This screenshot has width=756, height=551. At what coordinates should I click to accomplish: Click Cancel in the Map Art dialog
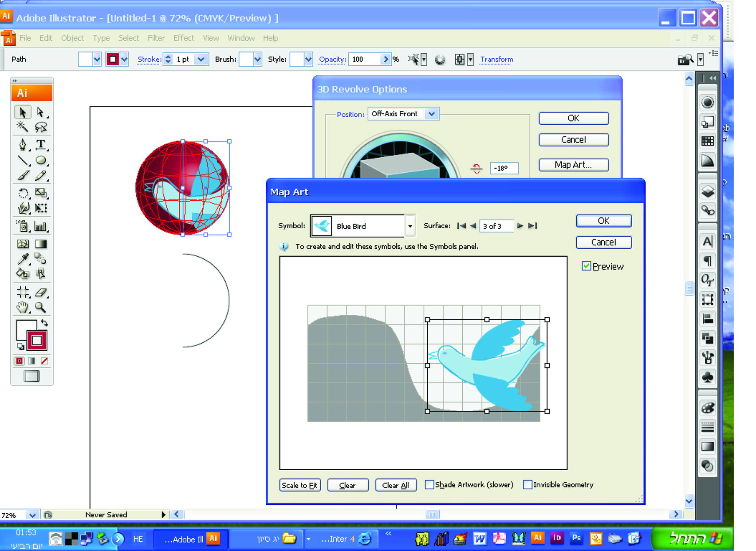[603, 242]
